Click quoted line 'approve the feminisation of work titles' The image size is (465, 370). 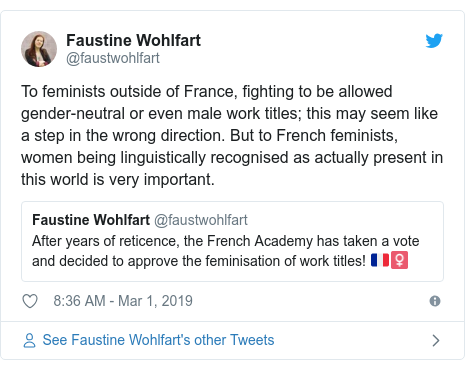point(247,261)
